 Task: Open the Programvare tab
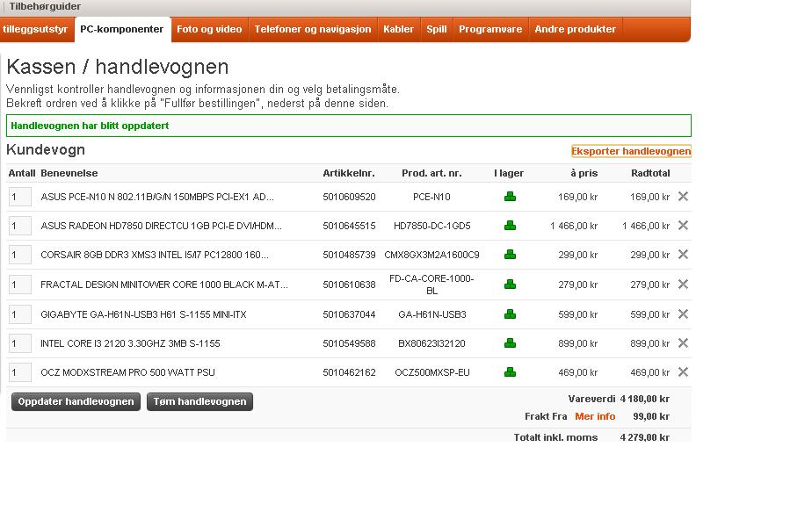(x=490, y=30)
